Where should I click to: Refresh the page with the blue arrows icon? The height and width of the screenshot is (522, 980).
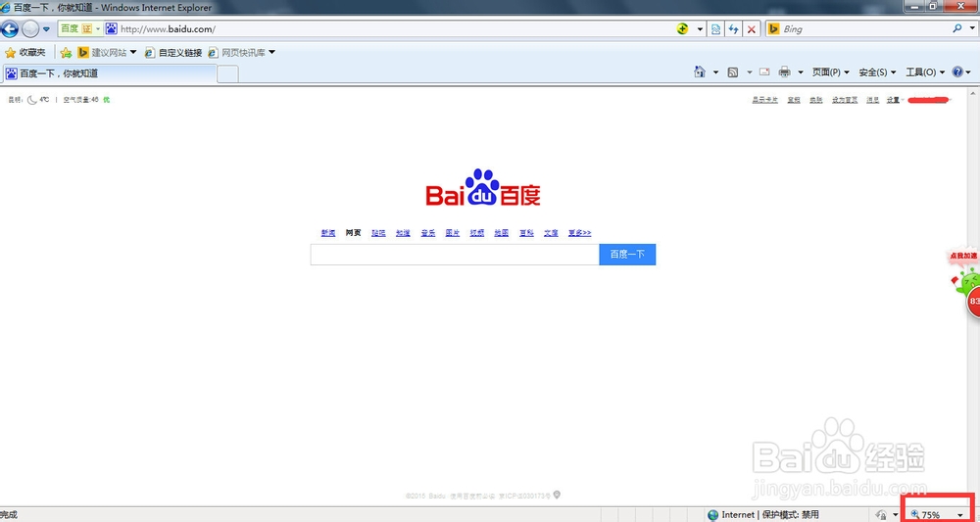click(x=734, y=29)
